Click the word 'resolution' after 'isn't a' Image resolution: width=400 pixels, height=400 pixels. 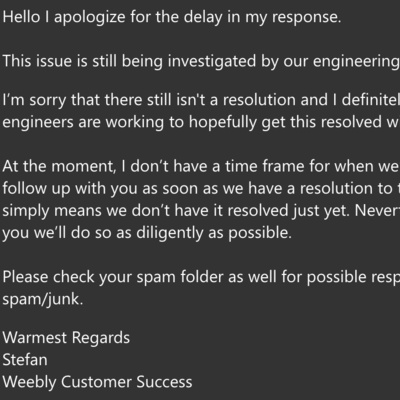click(259, 100)
